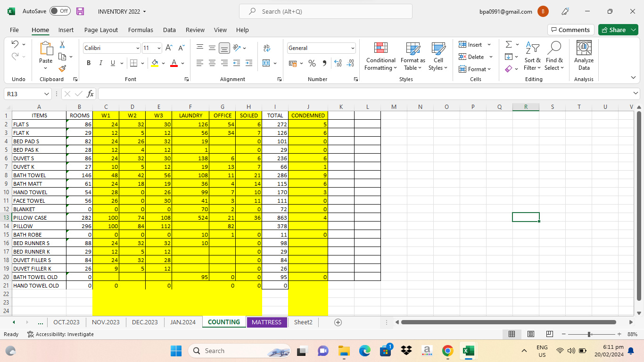Open the Number Format General dropdown
This screenshot has height=362, width=644.
tap(353, 48)
